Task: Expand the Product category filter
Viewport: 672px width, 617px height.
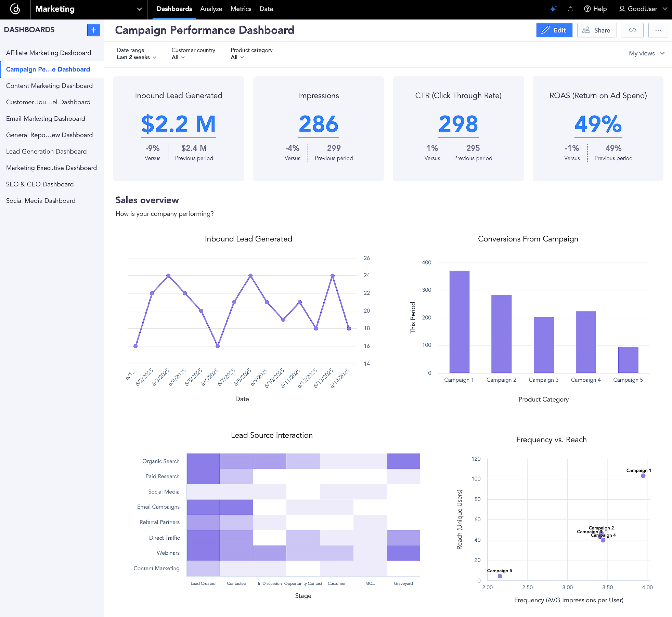Action: pyautogui.click(x=236, y=57)
